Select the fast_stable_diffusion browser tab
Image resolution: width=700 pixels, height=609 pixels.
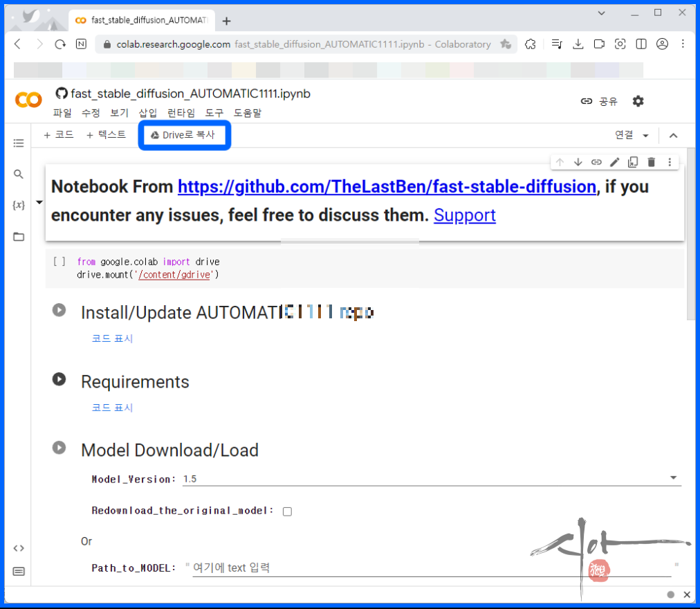click(x=142, y=21)
